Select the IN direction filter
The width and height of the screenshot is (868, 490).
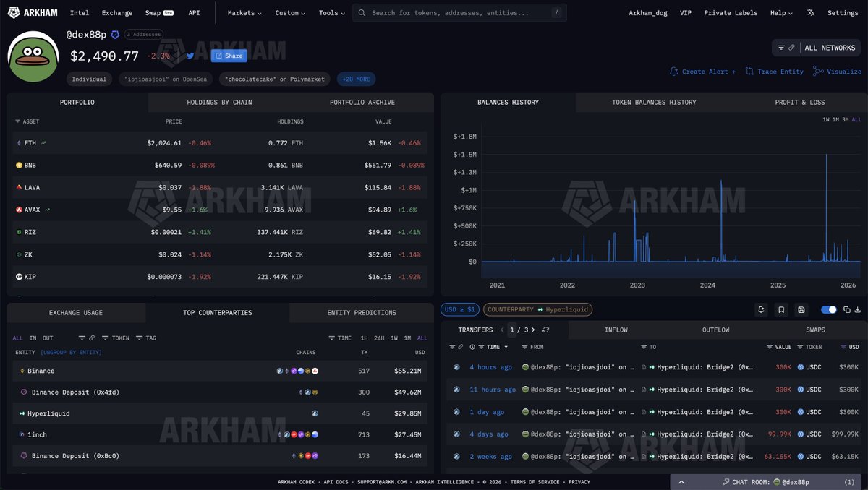[33, 338]
